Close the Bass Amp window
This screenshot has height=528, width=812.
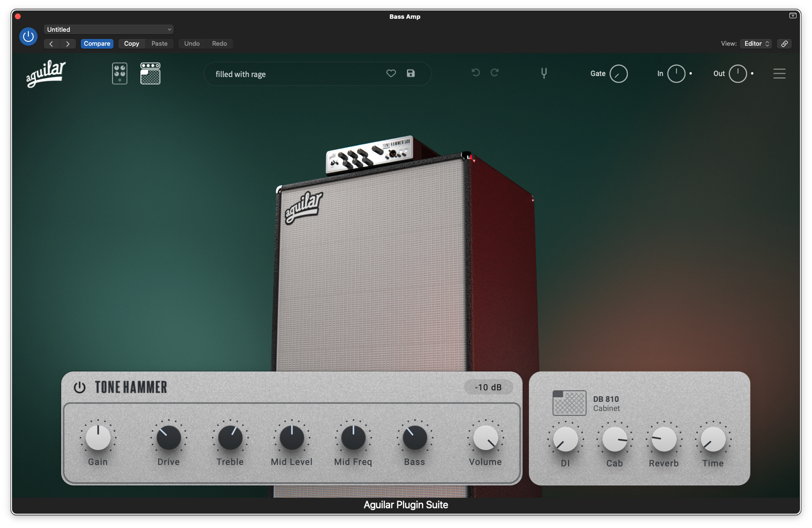pos(18,16)
